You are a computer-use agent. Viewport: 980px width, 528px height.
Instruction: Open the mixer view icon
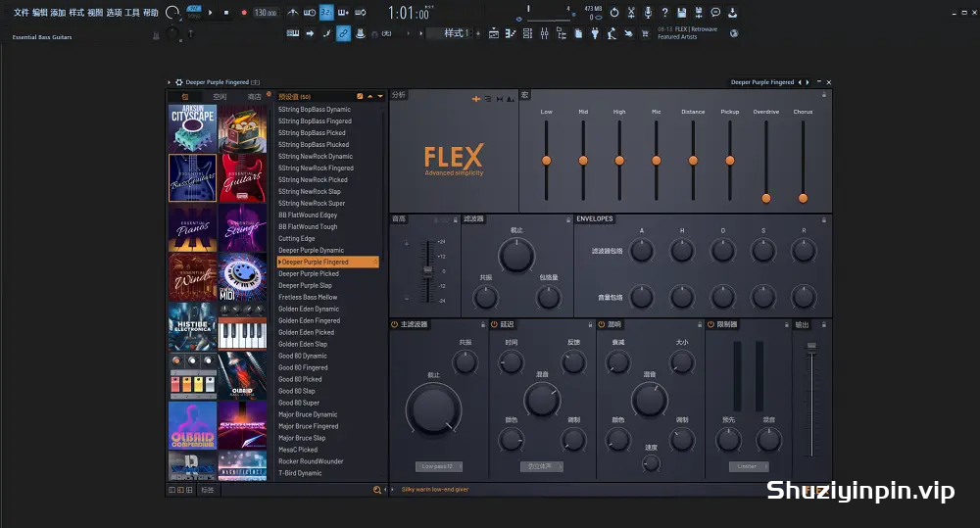544,33
